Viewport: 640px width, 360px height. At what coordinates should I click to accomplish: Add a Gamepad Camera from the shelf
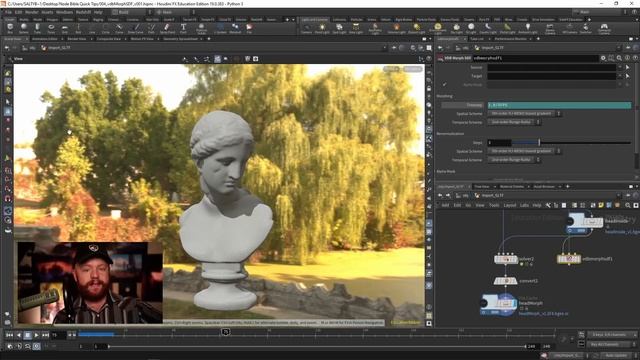coord(604,29)
